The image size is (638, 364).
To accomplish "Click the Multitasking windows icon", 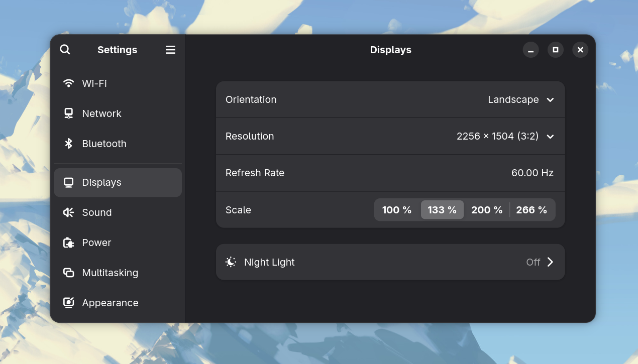I will tap(69, 273).
